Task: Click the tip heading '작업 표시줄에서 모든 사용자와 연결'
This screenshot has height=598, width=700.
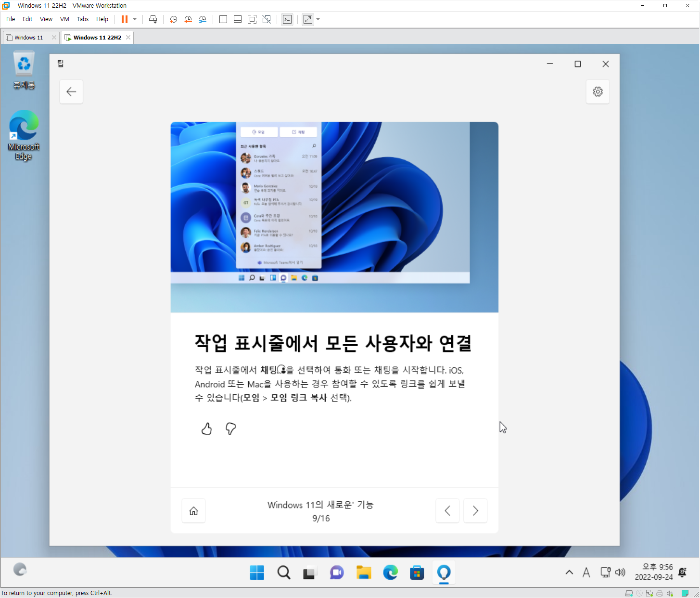Action: [x=333, y=343]
